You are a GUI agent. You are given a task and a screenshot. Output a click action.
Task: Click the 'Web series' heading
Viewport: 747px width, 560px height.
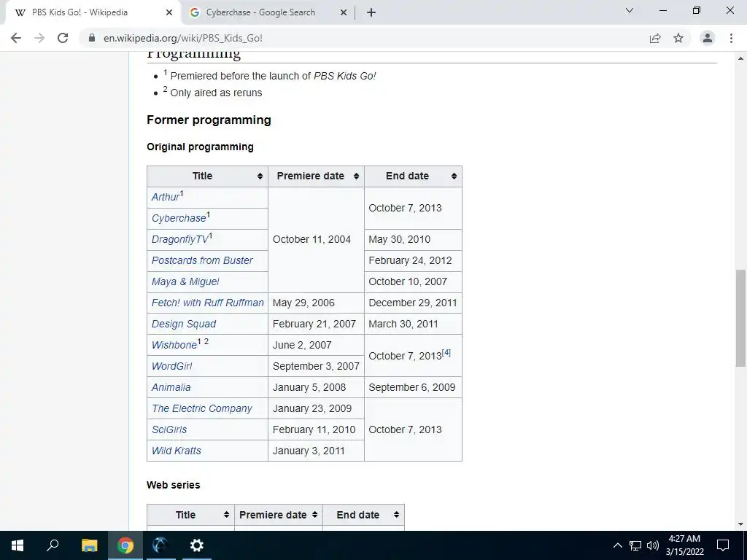174,485
